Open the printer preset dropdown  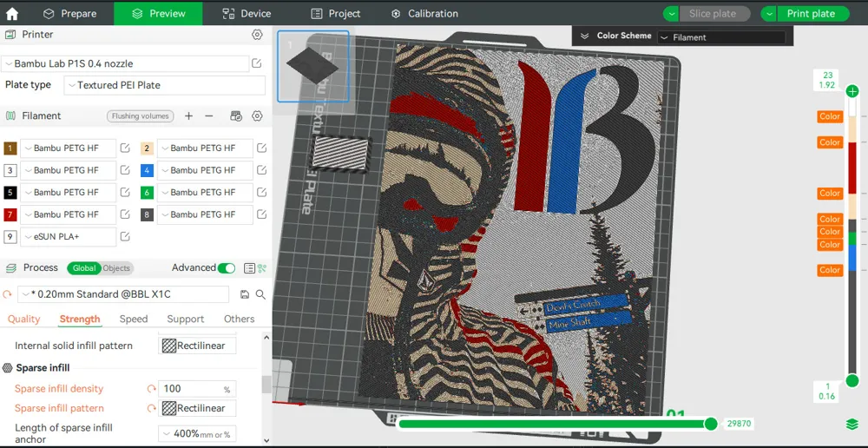point(125,63)
